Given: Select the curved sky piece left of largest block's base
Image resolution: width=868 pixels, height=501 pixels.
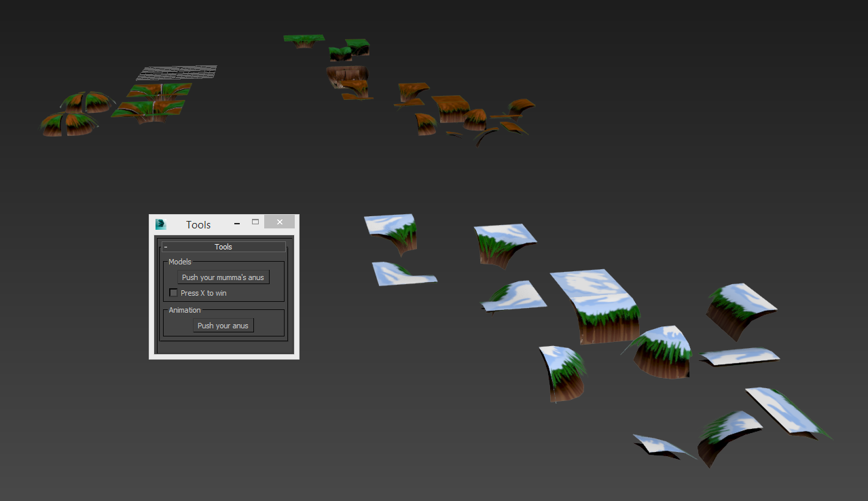Looking at the screenshot, I should (x=564, y=373).
